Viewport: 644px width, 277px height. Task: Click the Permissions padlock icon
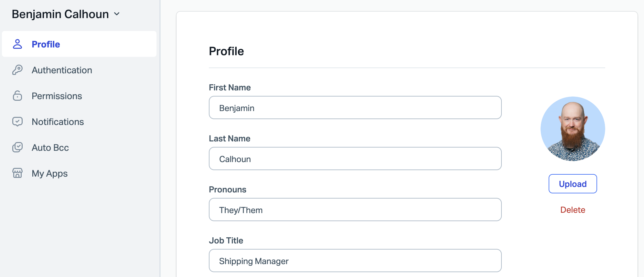coord(17,96)
